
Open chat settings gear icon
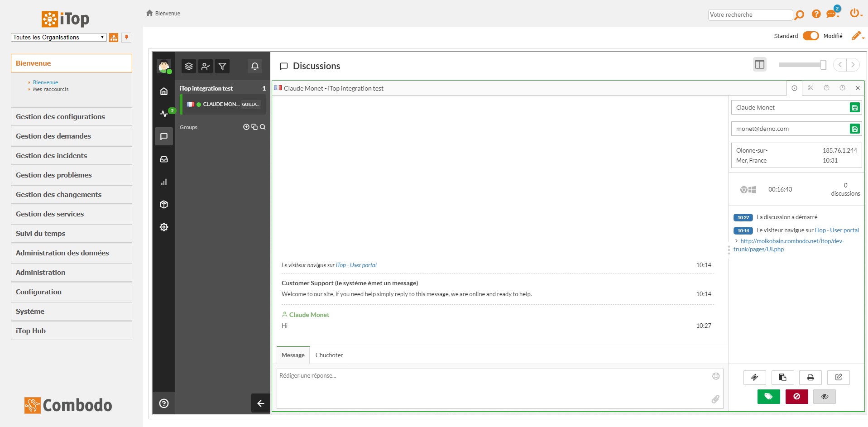164,227
